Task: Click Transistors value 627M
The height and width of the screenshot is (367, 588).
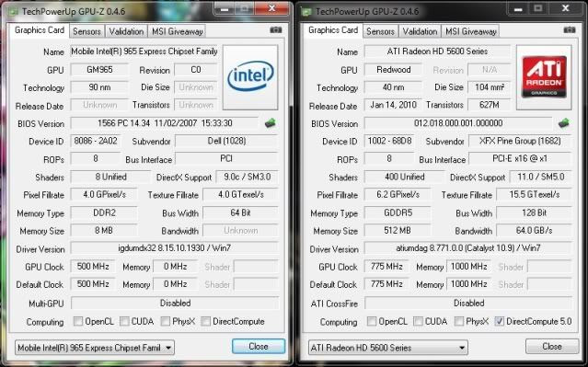Action: [489, 105]
